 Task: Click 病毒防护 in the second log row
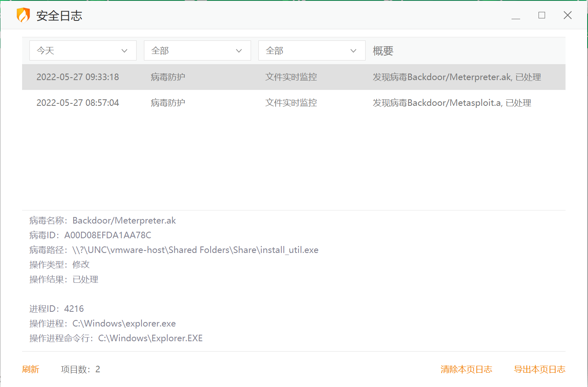pyautogui.click(x=168, y=103)
